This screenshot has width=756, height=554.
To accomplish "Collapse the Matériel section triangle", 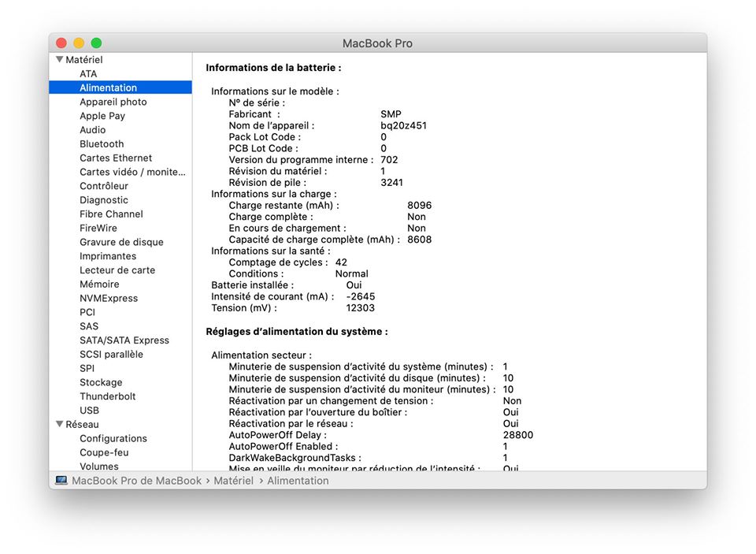I will (59, 59).
